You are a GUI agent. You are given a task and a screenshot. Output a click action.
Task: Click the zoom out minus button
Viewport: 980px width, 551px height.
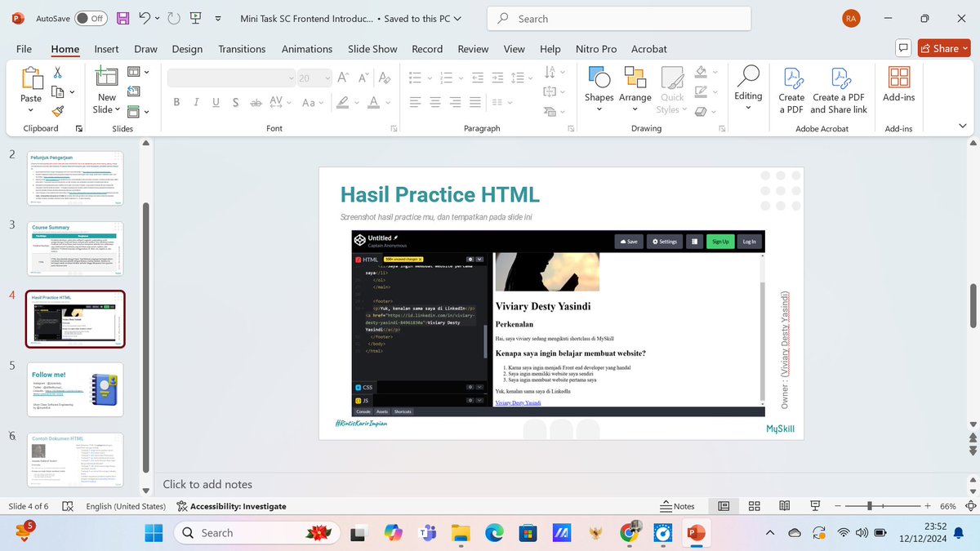click(x=838, y=506)
